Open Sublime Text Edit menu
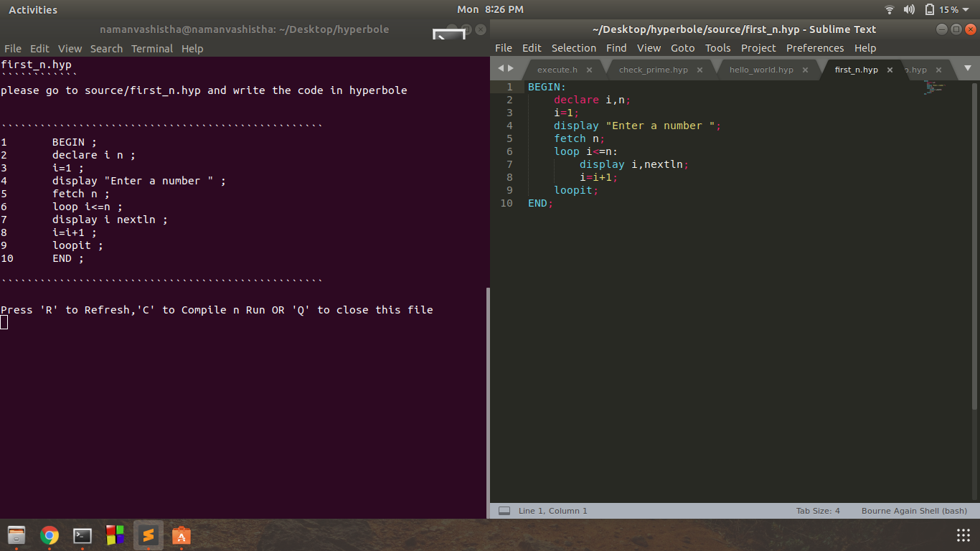The image size is (980, 551). (x=532, y=48)
